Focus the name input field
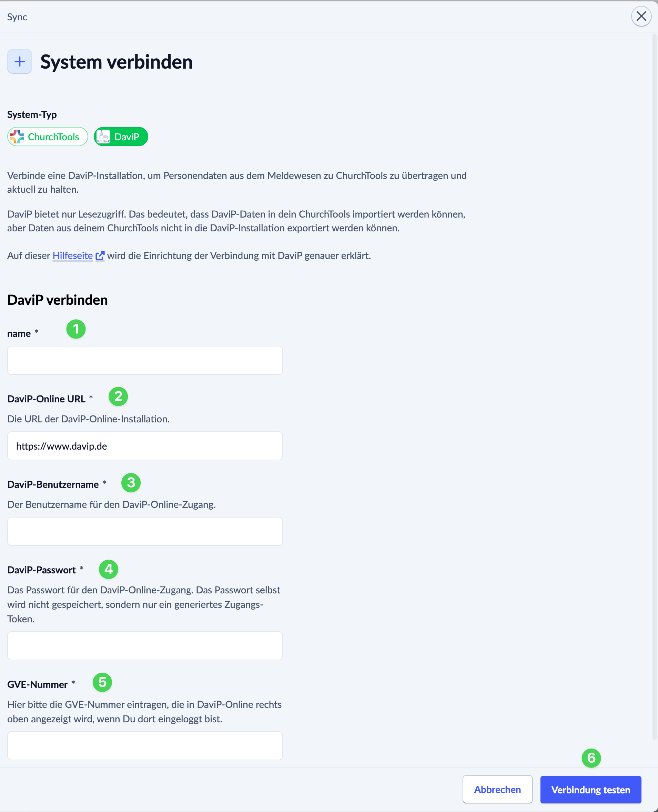 [x=145, y=361]
